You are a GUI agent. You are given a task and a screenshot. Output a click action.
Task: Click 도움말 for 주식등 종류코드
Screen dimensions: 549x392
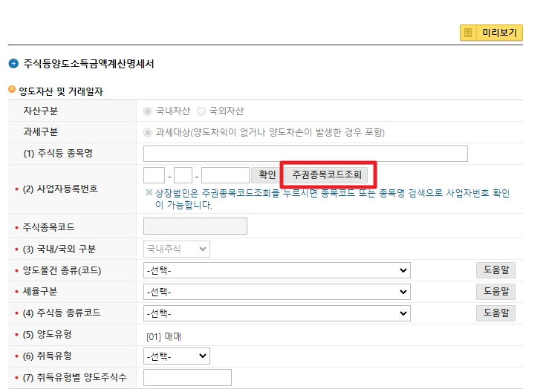(x=496, y=313)
